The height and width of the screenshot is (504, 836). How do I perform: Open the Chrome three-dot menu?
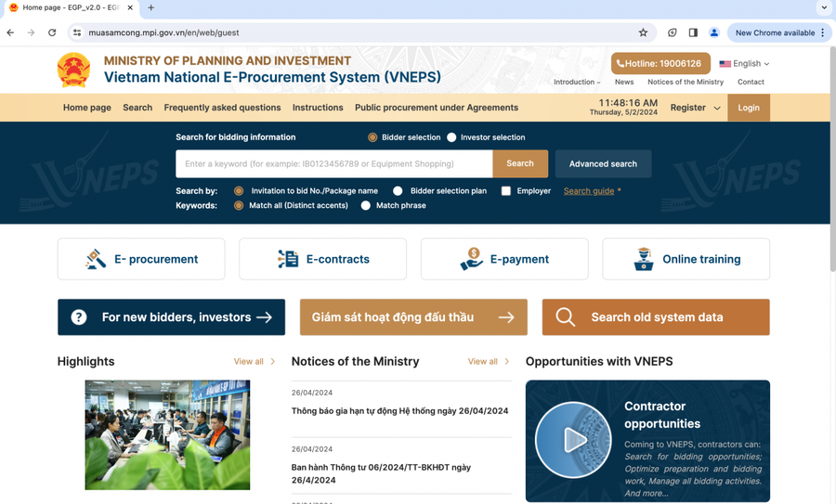823,32
